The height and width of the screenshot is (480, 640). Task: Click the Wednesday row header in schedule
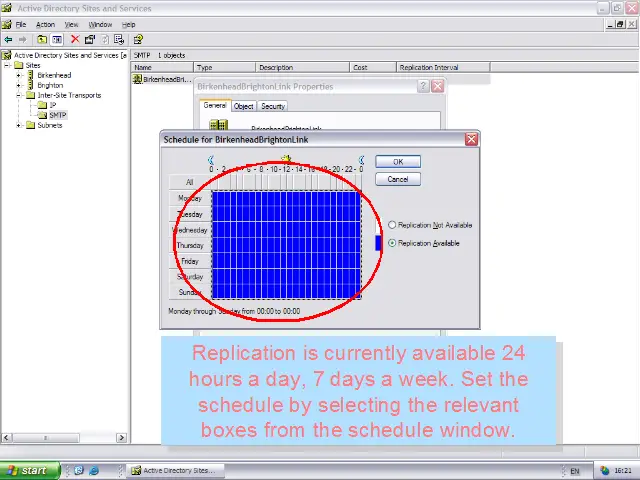point(190,230)
